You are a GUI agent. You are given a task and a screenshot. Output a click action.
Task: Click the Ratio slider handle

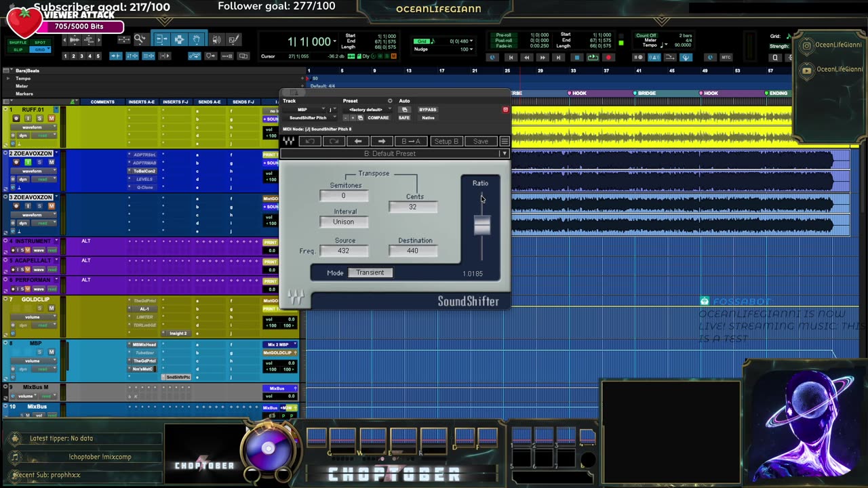pos(482,226)
